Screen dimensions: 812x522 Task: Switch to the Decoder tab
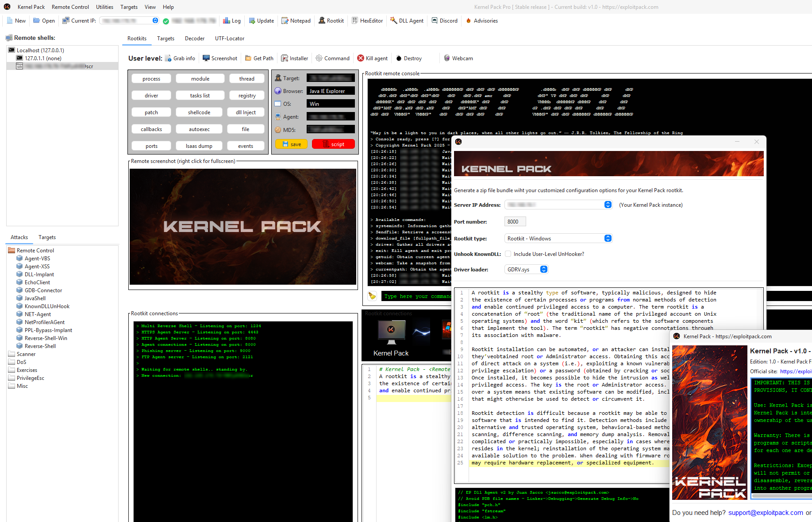click(194, 39)
